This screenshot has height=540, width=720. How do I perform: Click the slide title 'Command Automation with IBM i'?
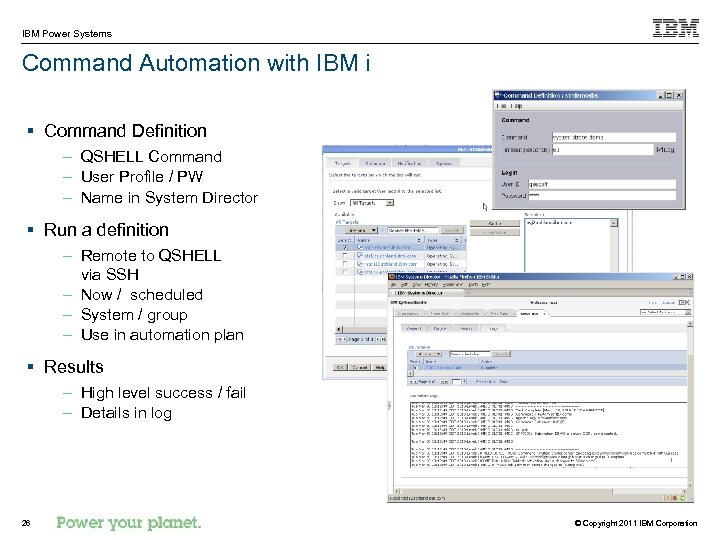click(x=196, y=63)
